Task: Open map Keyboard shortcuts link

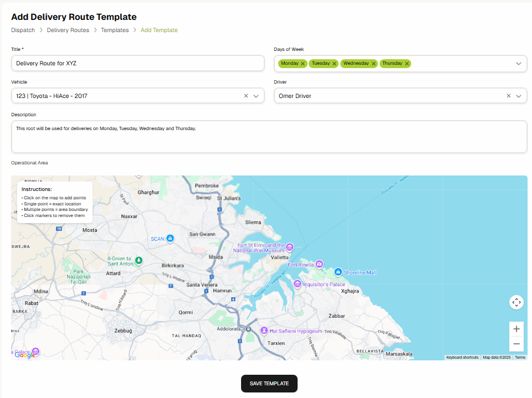Action: coord(462,358)
